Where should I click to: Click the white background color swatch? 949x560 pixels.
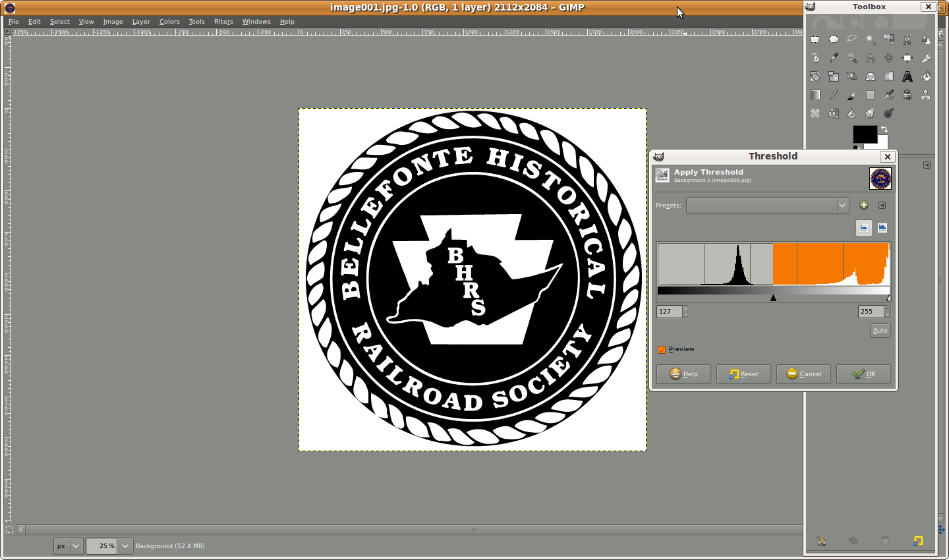883,142
